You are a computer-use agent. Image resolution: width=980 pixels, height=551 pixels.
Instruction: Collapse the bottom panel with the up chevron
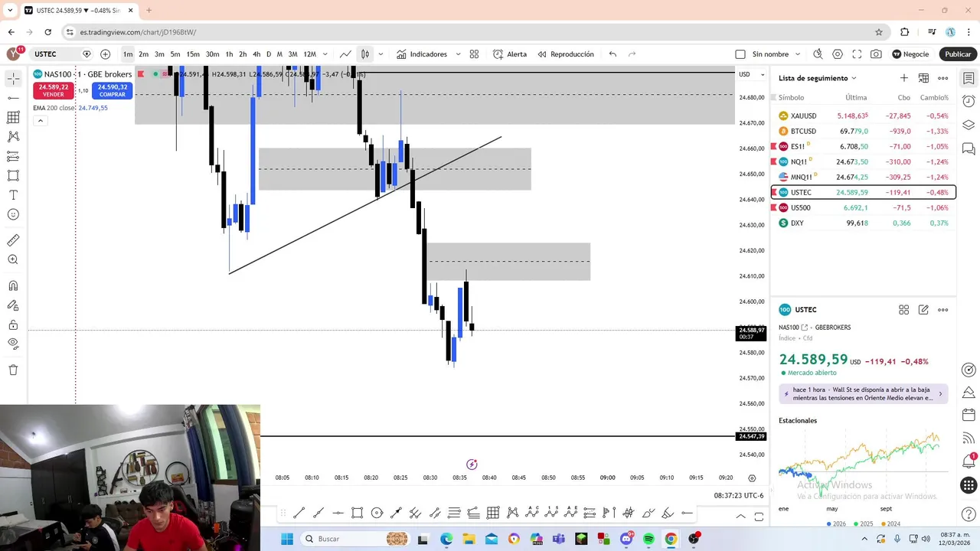(x=740, y=517)
